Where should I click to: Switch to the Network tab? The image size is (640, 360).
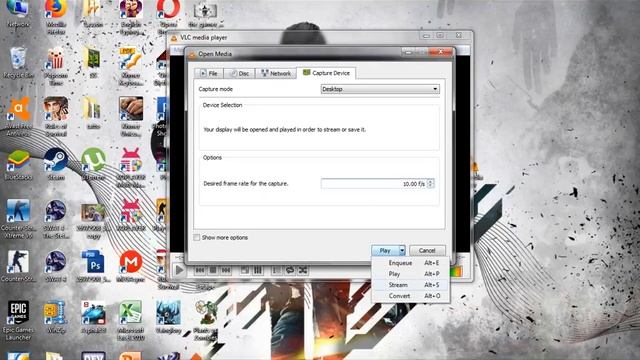tap(276, 73)
